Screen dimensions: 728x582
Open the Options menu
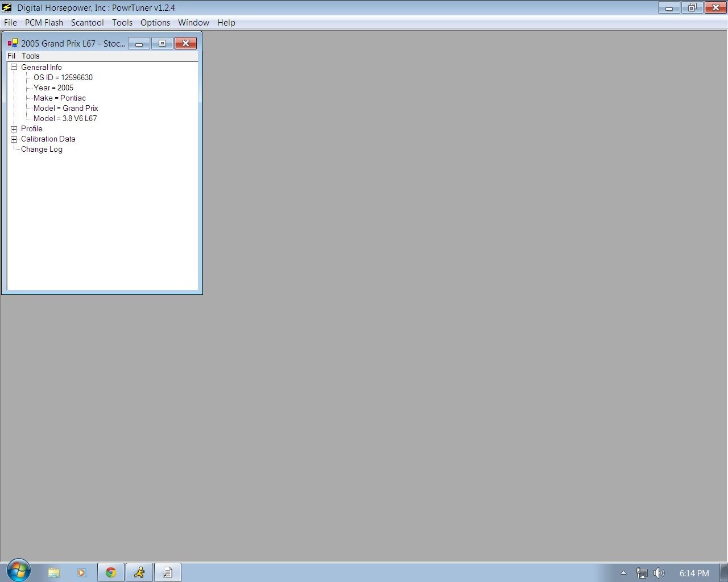(155, 23)
